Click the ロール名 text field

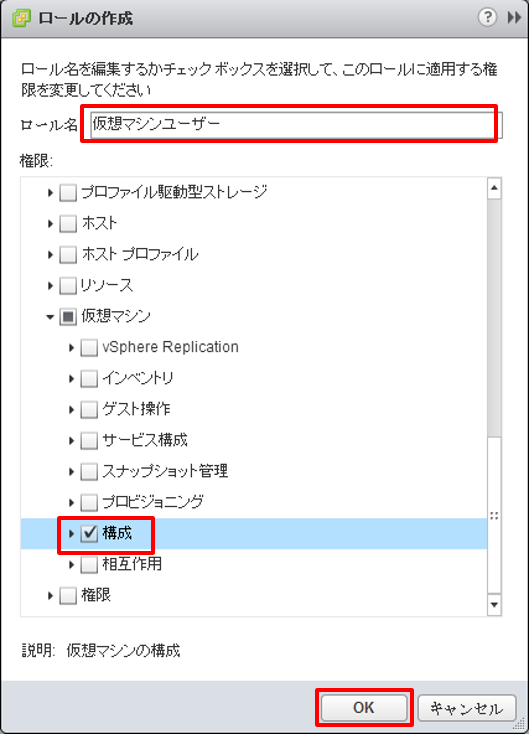tap(296, 125)
